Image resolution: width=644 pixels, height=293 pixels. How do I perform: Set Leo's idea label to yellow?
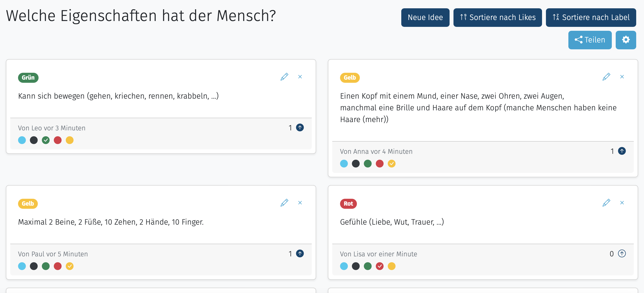[x=70, y=140]
